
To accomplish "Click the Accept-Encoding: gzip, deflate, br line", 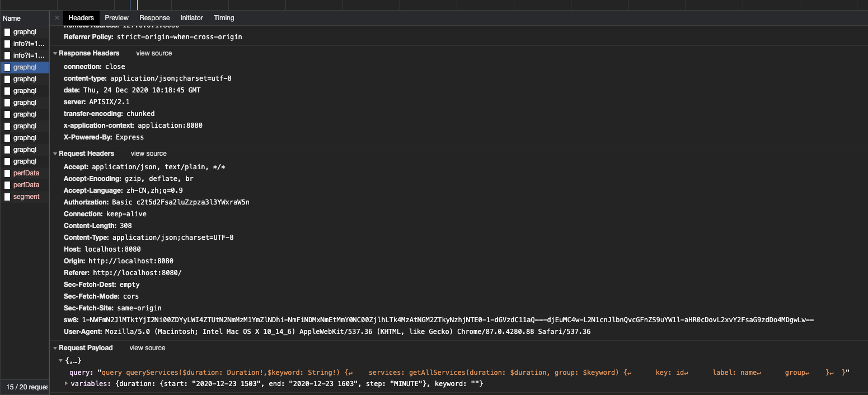I will [129, 179].
